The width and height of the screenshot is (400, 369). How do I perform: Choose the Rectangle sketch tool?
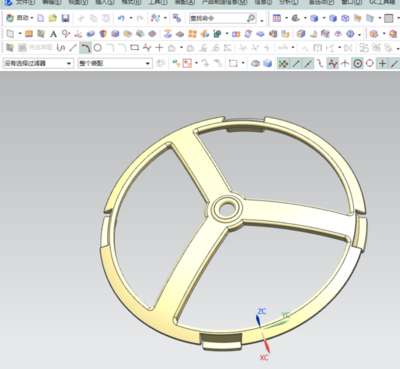134,48
